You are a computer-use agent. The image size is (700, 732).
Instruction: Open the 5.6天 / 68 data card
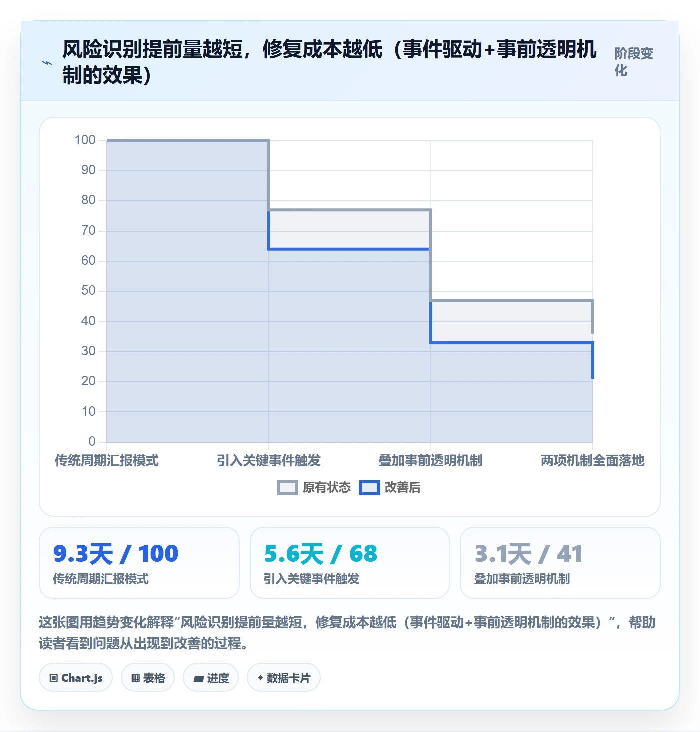(x=350, y=563)
